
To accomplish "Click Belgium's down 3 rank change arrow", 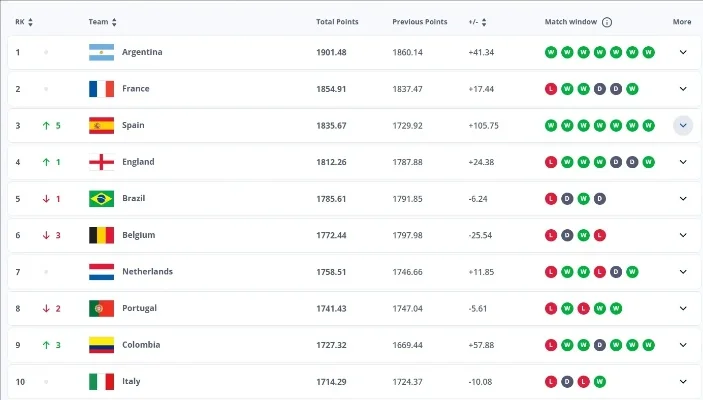I will coord(46,235).
